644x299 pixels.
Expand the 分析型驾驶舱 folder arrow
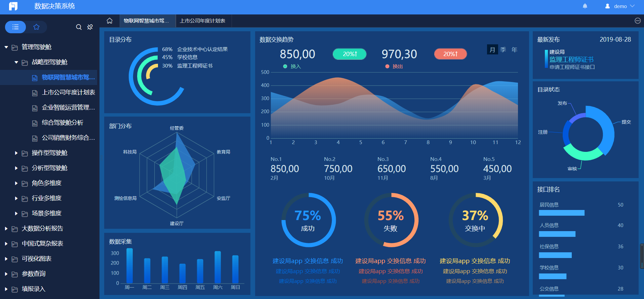pyautogui.click(x=16, y=168)
